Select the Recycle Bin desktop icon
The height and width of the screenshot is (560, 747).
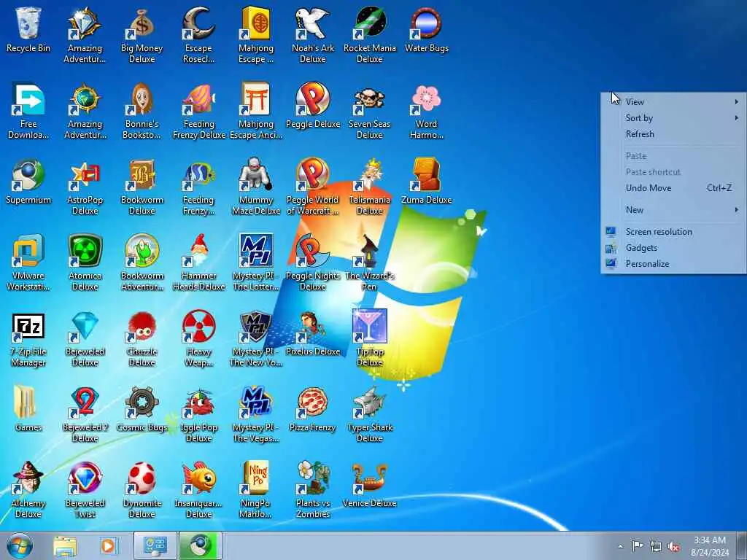(x=28, y=29)
